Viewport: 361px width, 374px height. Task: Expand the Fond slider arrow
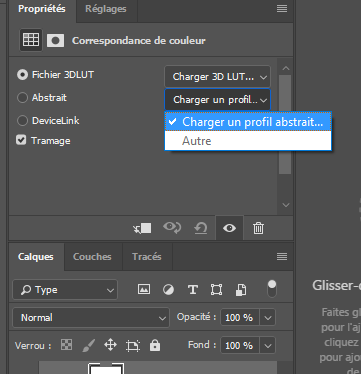[x=268, y=345]
